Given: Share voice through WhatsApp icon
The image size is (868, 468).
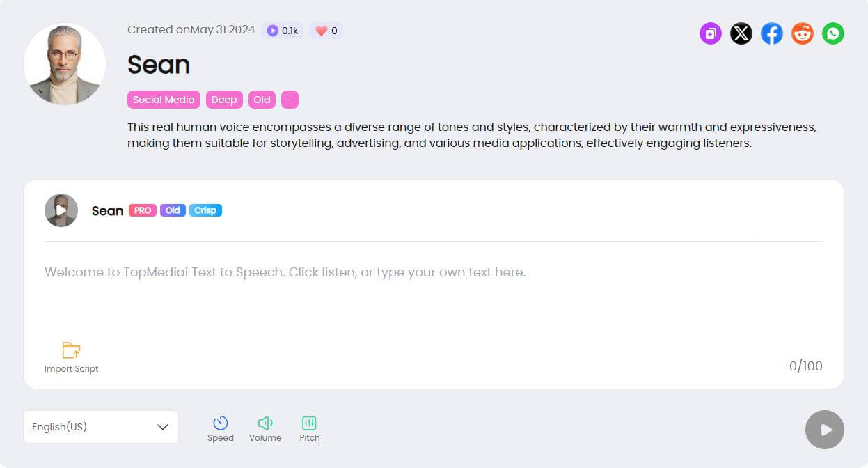Looking at the screenshot, I should 833,33.
